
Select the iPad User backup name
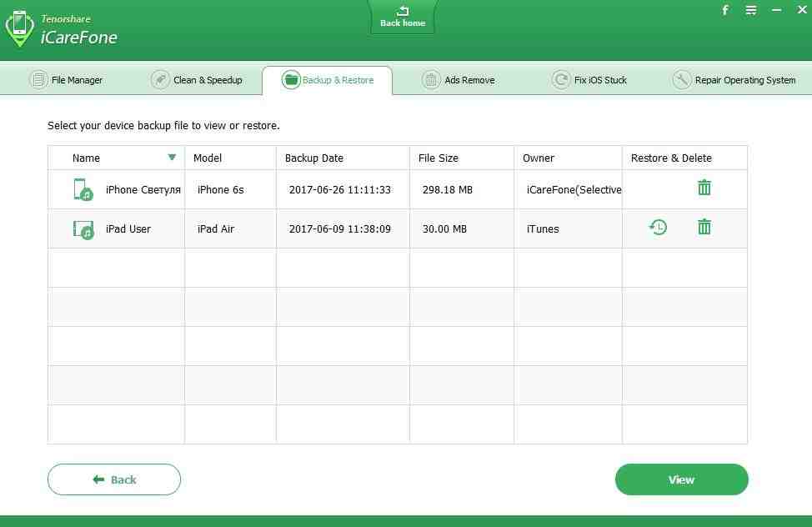pos(128,229)
